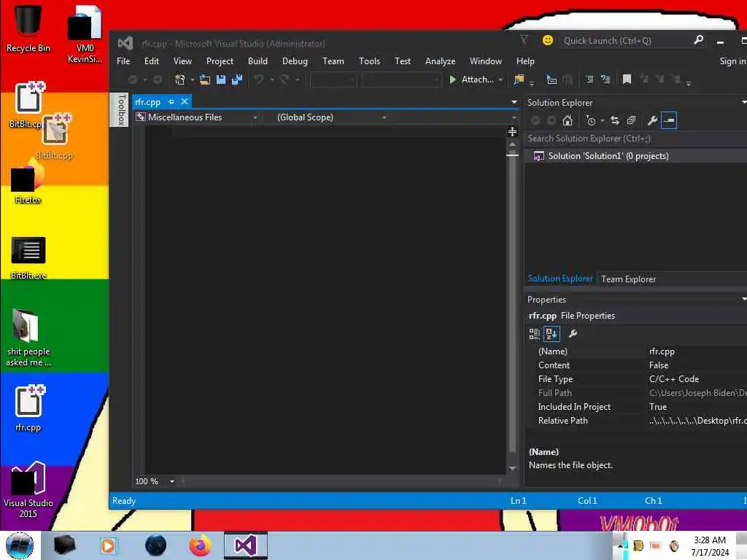Open the Global Scope dropdown
747x560 pixels.
(384, 117)
